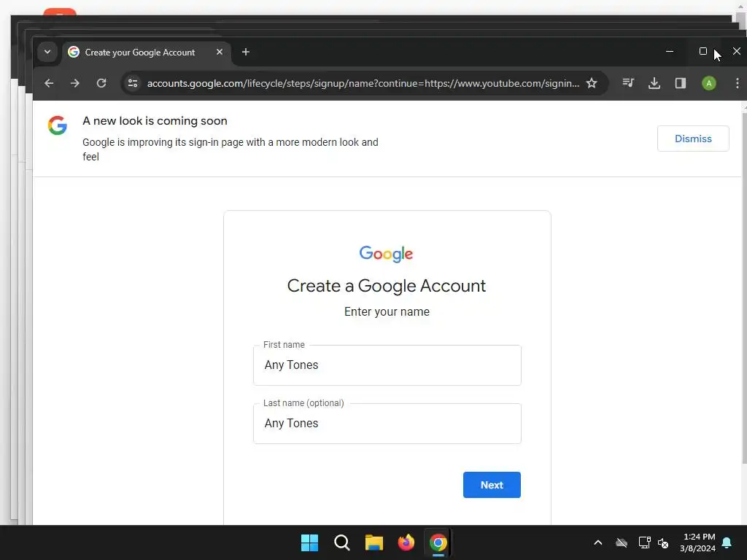
Task: Show hidden system tray icons
Action: coord(598,542)
